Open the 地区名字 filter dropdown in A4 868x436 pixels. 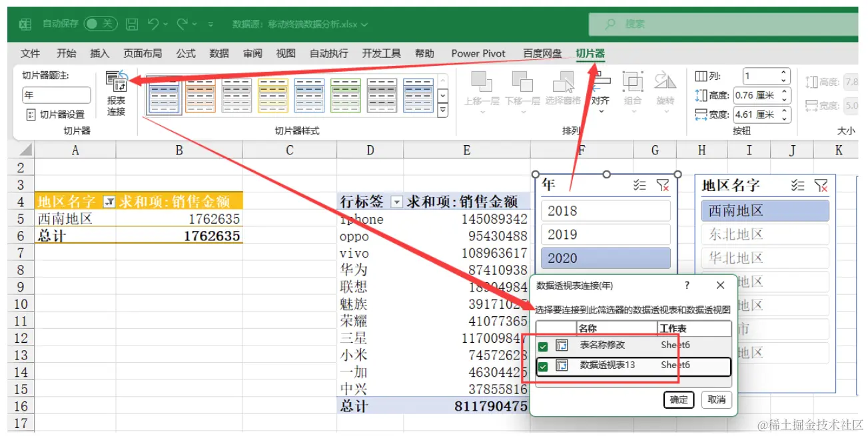click(109, 202)
